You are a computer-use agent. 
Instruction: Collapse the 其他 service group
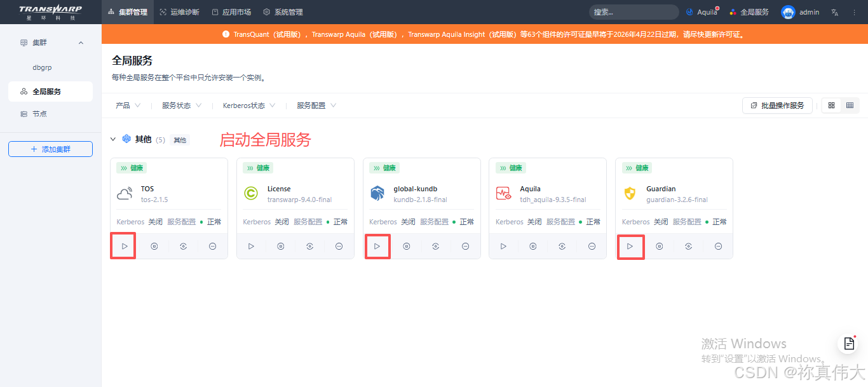click(x=113, y=139)
